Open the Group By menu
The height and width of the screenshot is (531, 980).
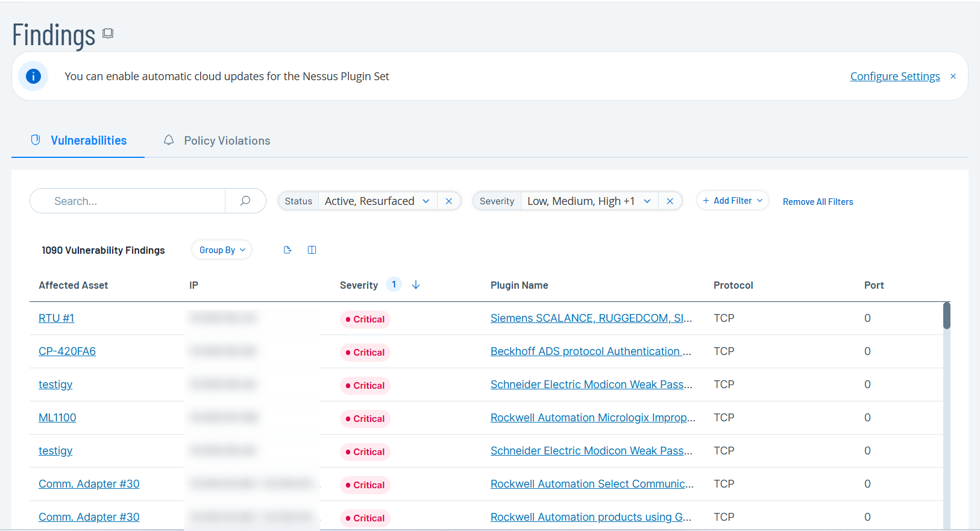[x=222, y=250]
